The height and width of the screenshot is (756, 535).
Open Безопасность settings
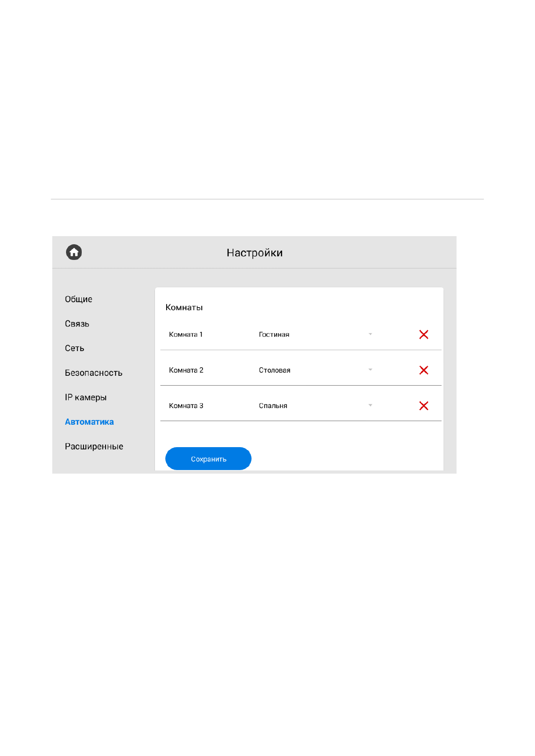coord(93,373)
